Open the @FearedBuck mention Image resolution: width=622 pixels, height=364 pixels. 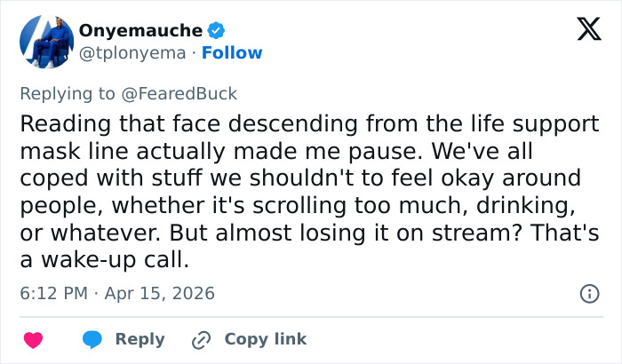(x=188, y=93)
